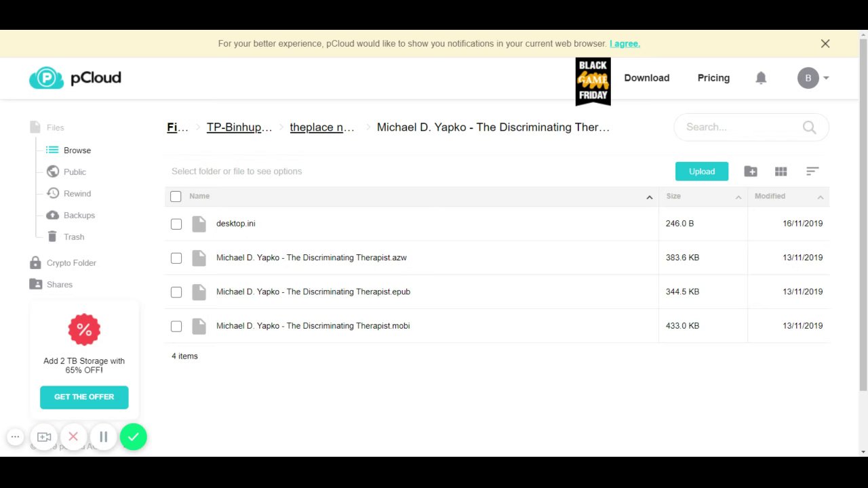Click the Public globe icon
868x488 pixels.
coord(52,171)
